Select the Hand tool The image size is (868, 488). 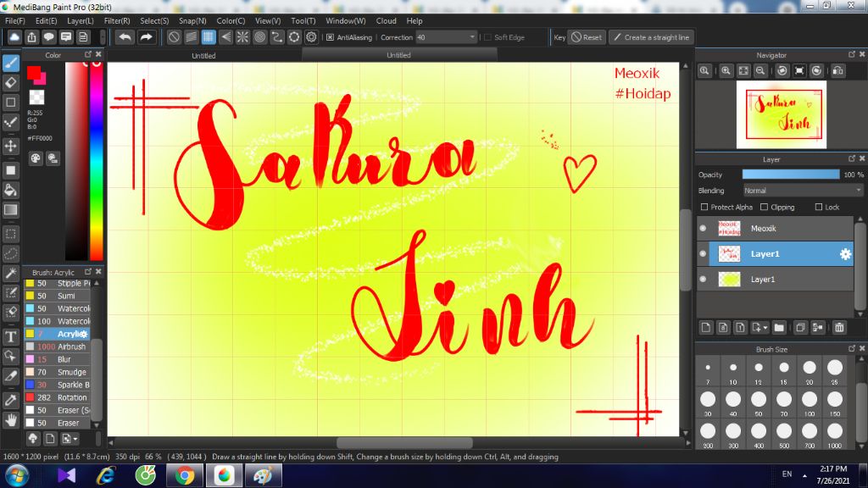tap(10, 420)
